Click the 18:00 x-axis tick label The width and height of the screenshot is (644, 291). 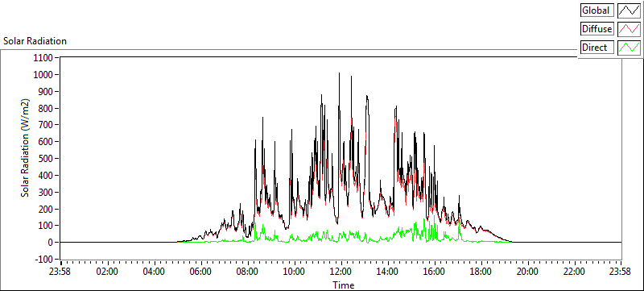click(x=481, y=272)
